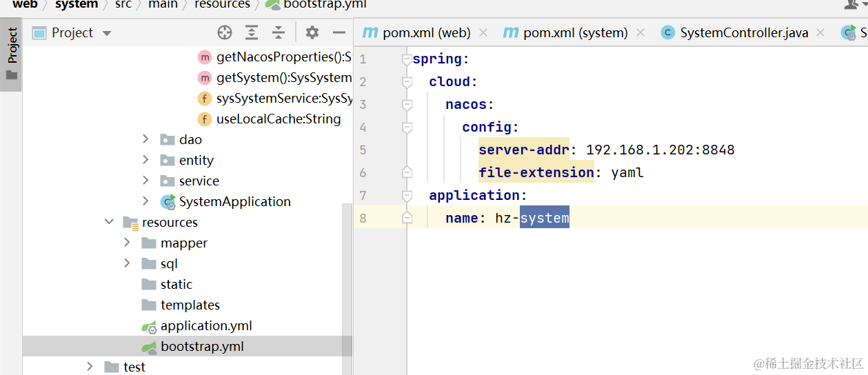Expand the service folder
This screenshot has width=868, height=375.
point(145,181)
